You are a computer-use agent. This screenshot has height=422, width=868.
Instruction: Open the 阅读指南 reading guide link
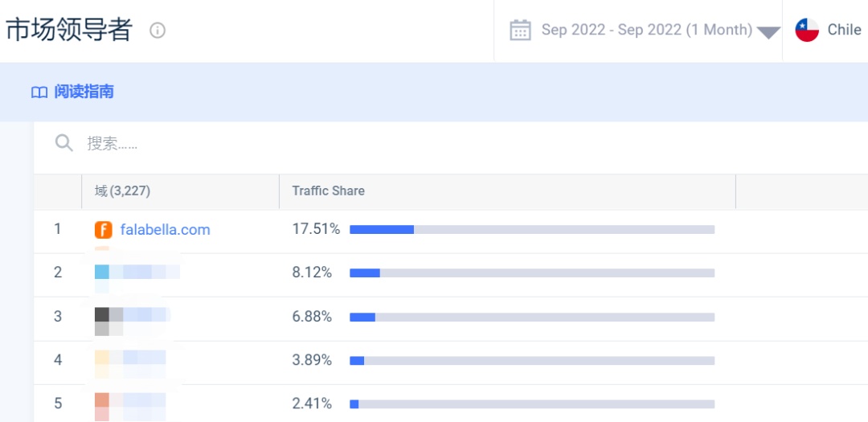coord(84,92)
